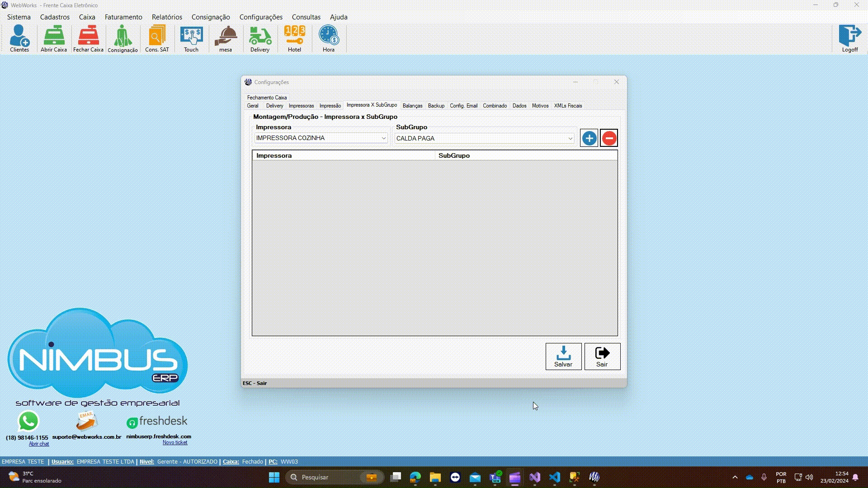Click the Fechar Caixa red register icon
Viewport: 868px width, 488px height.
pos(88,39)
